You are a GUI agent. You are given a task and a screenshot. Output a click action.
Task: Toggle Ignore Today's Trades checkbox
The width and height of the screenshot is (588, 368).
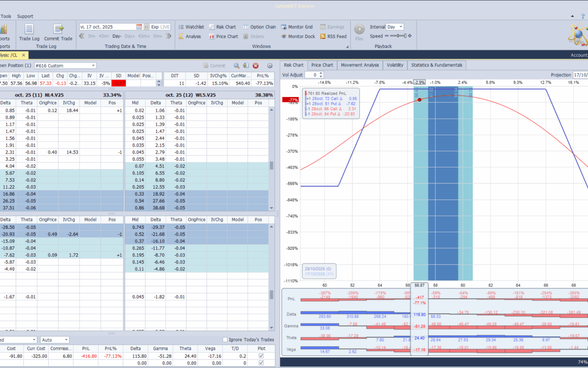225,340
